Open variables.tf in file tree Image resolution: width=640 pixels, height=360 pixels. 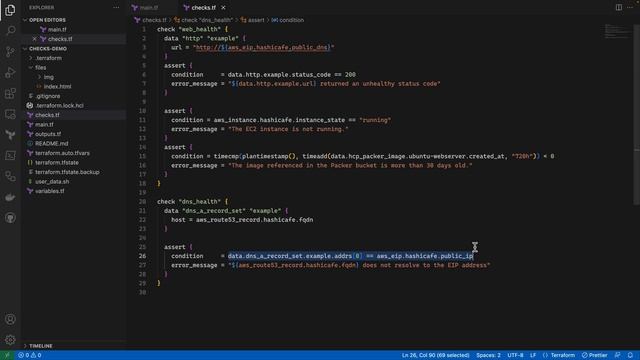pos(49,191)
